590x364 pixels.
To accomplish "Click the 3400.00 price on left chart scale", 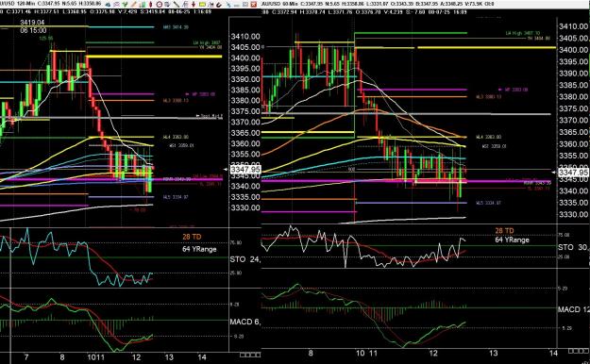I will click(x=245, y=58).
